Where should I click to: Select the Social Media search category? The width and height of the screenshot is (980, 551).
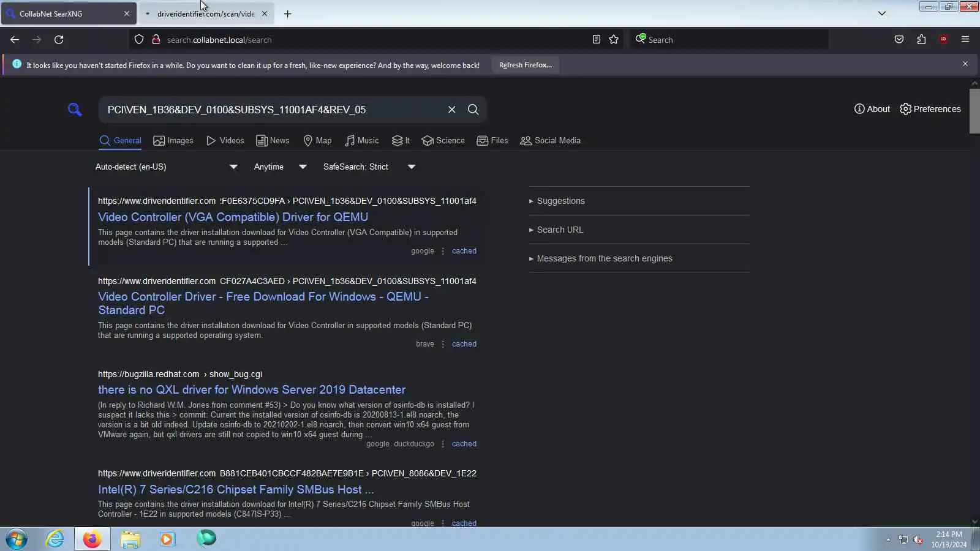tap(551, 141)
